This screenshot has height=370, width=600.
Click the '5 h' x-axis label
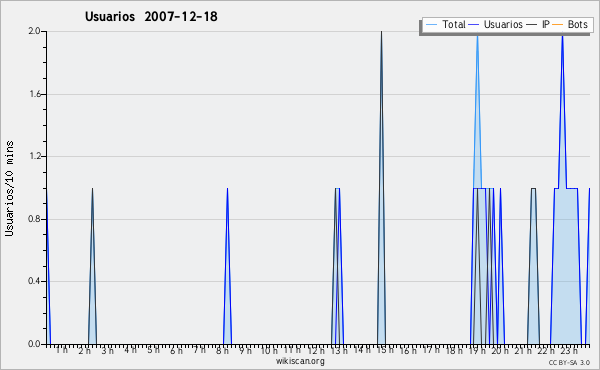tap(153, 350)
